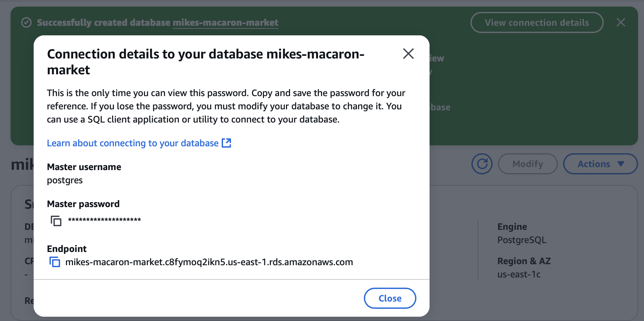Copy the master password using copy icon
Image resolution: width=644 pixels, height=321 pixels.
click(56, 221)
